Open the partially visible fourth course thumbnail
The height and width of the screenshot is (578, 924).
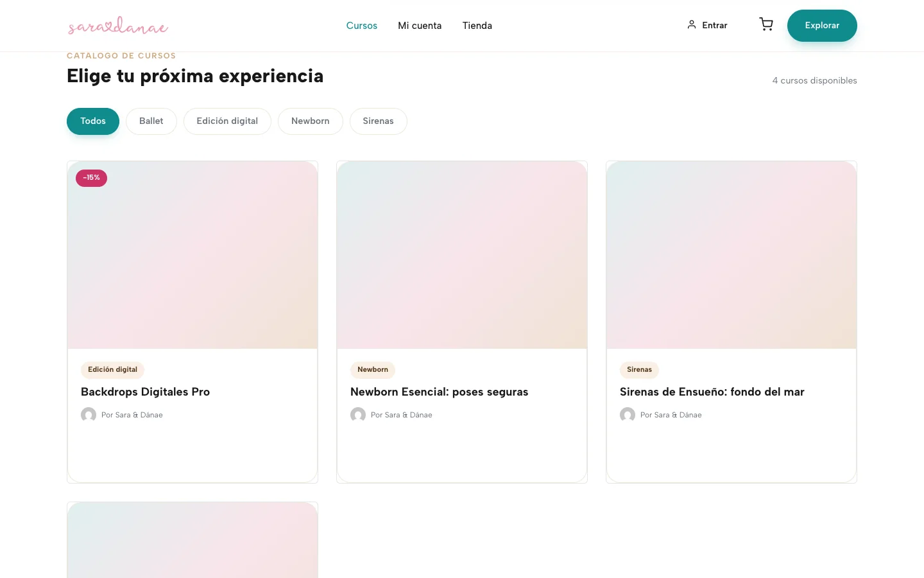(x=193, y=540)
